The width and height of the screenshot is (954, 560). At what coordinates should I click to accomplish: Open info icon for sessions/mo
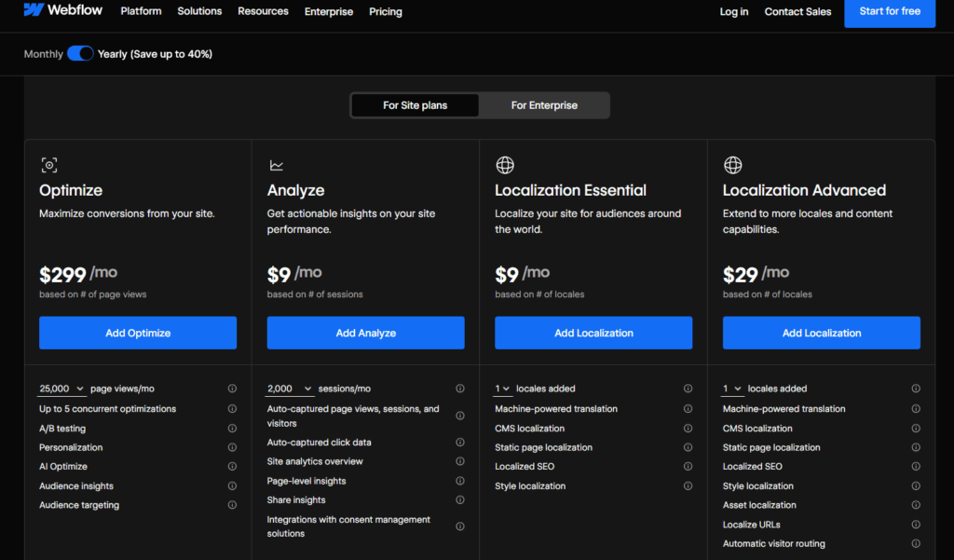[x=460, y=389]
